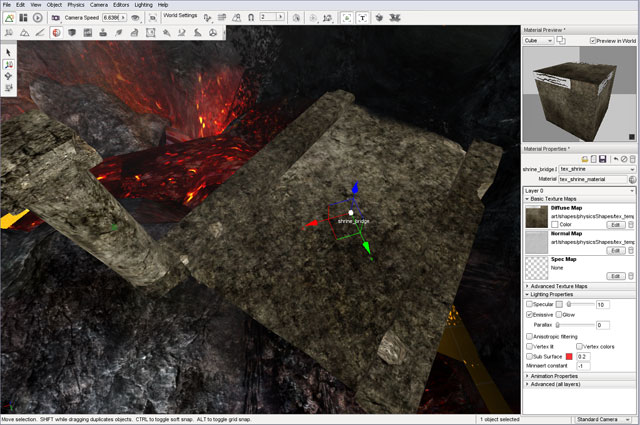Click Edit button for Diffuse Map
The image size is (640, 425).
[x=616, y=225]
